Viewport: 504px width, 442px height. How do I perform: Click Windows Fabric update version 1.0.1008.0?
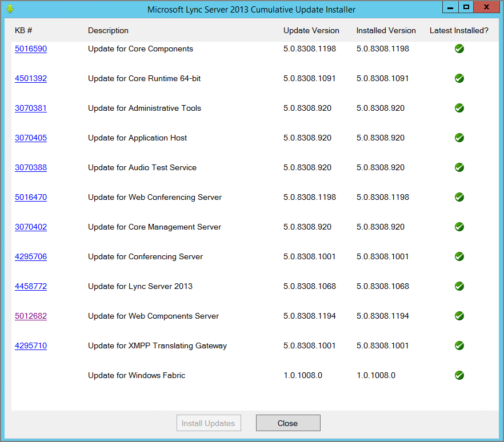(303, 376)
